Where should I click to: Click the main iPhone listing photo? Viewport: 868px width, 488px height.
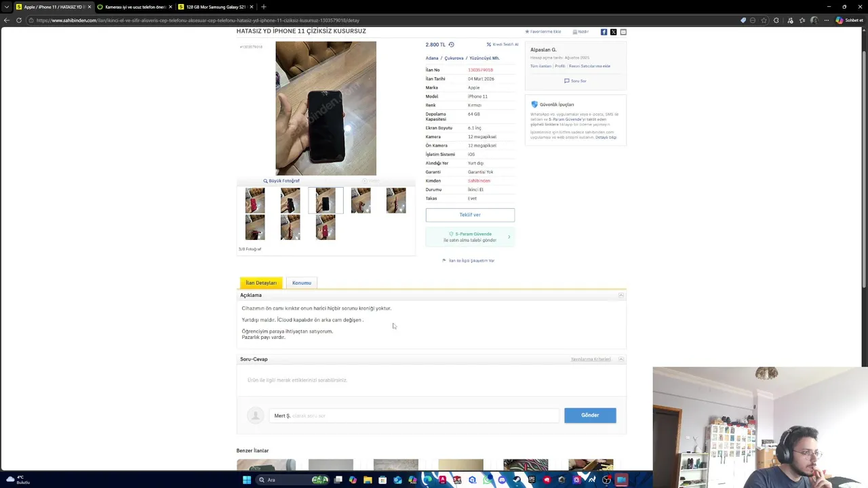(x=325, y=108)
